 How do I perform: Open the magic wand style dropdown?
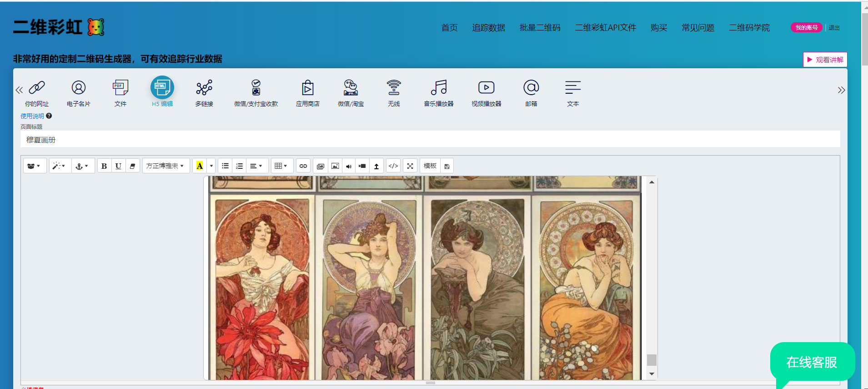[60, 166]
